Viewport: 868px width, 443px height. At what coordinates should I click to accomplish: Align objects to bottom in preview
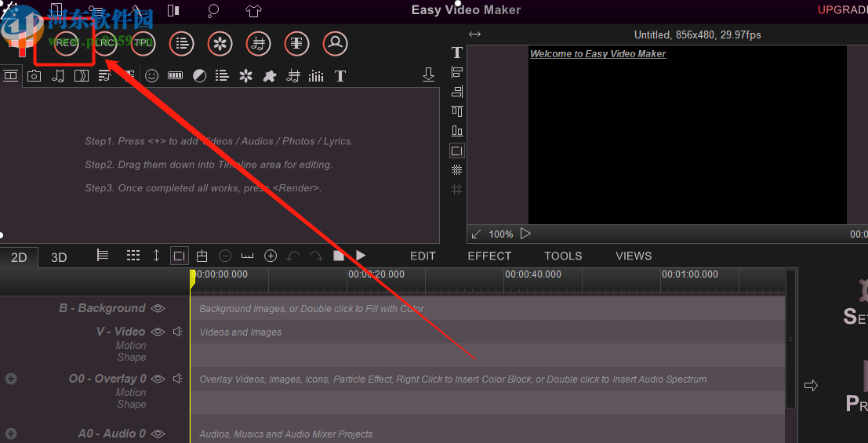click(x=456, y=131)
